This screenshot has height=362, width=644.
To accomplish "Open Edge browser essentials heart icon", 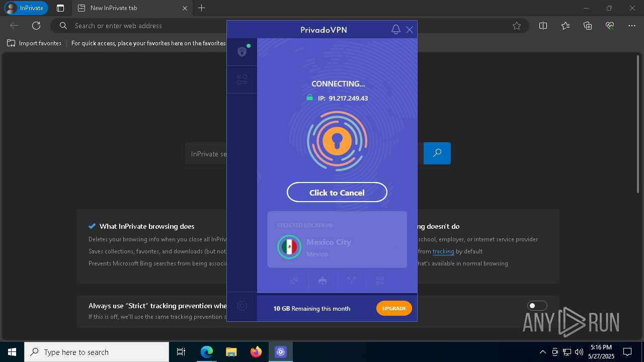I will [610, 26].
